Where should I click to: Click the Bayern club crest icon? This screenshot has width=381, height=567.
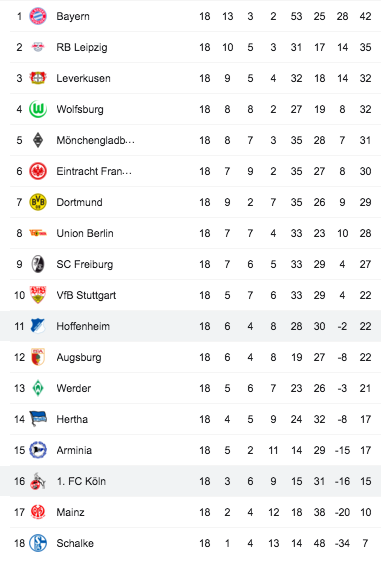coord(38,16)
